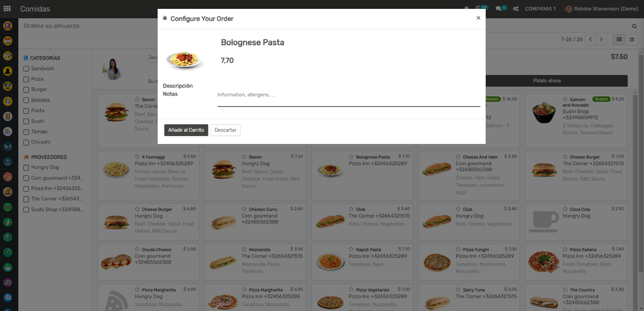Enable the Pizza category filter

tap(26, 79)
